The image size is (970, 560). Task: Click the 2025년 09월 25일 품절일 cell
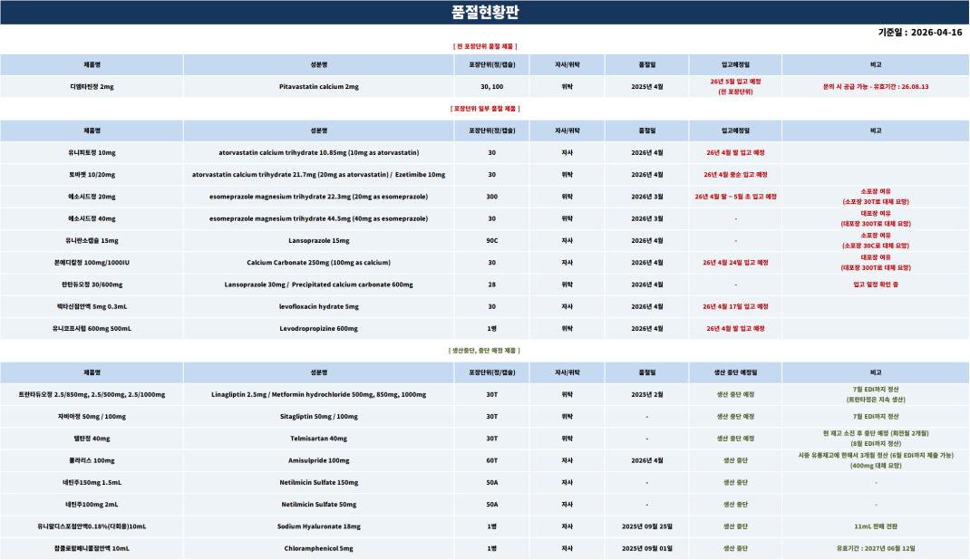click(647, 526)
